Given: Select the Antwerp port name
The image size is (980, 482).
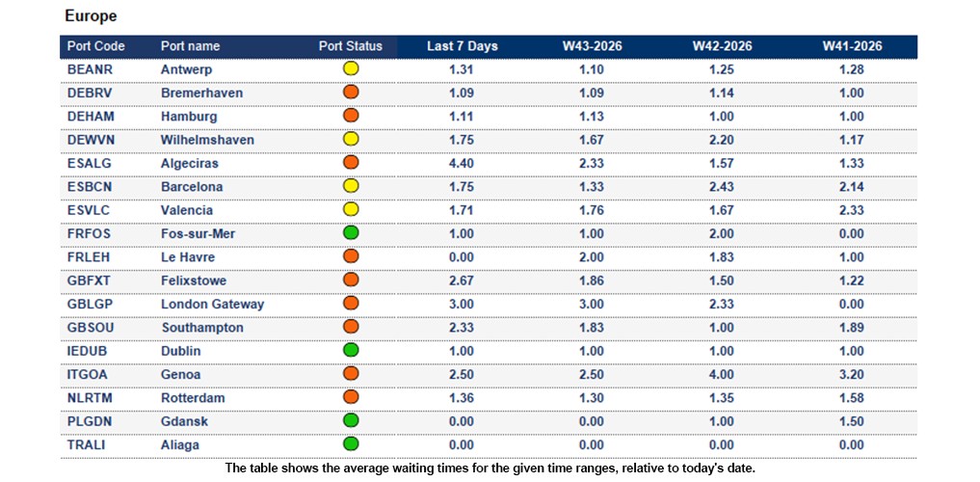Looking at the screenshot, I should click(x=186, y=70).
